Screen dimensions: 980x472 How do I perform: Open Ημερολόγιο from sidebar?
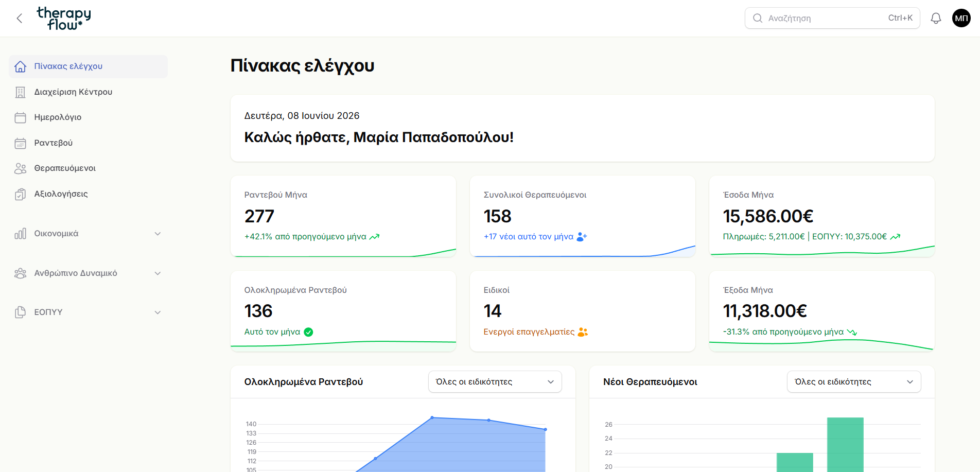(x=89, y=117)
